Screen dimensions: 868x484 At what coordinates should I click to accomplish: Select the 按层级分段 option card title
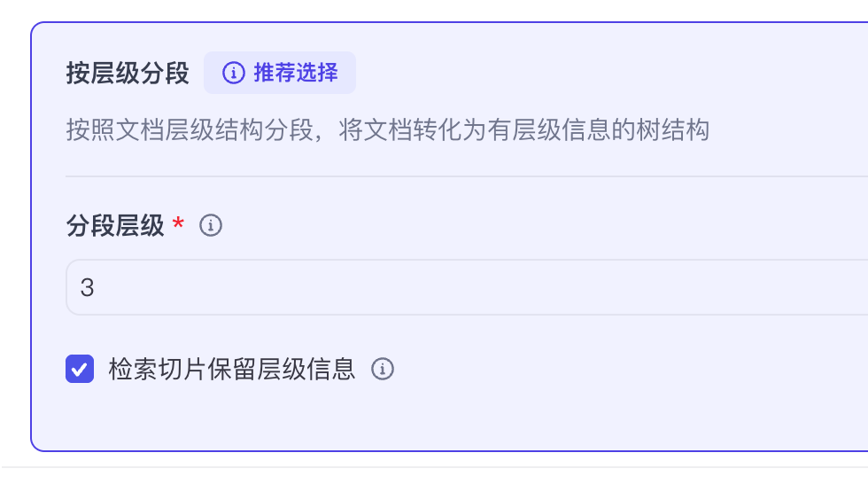pos(128,73)
